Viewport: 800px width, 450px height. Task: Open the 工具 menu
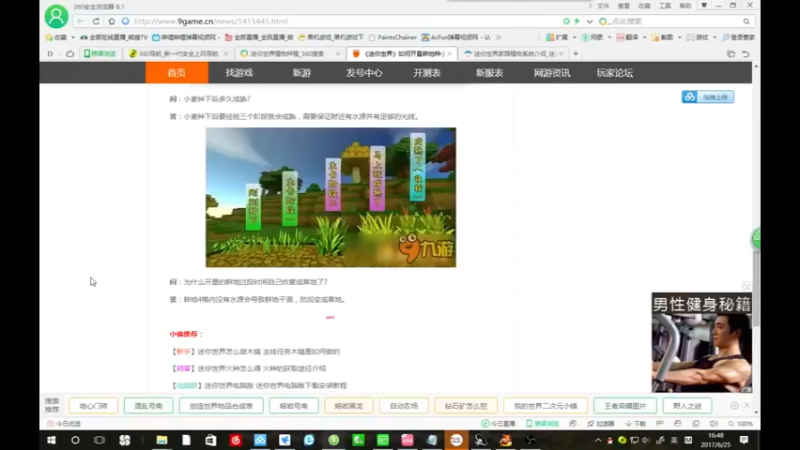click(665, 6)
